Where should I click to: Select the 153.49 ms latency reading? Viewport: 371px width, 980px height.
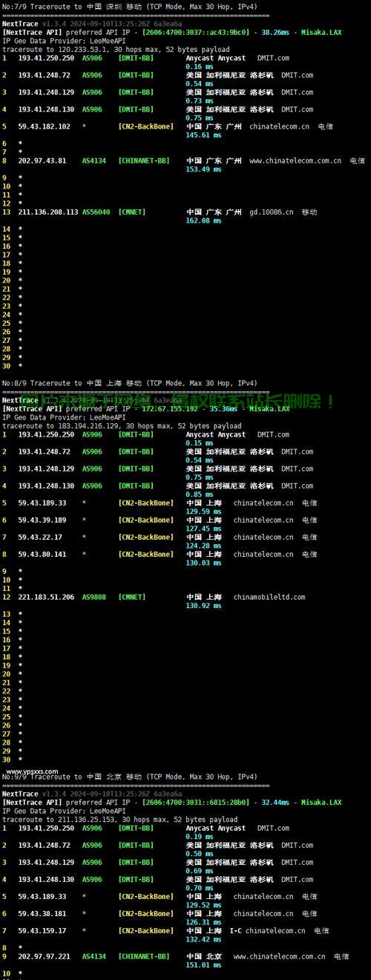tap(203, 169)
